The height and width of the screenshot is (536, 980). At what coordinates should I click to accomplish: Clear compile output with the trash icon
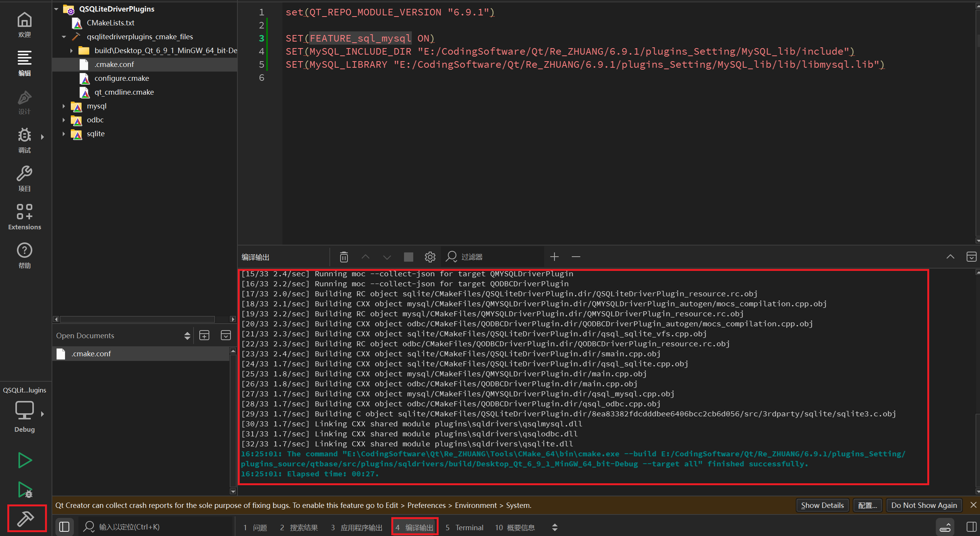[344, 257]
